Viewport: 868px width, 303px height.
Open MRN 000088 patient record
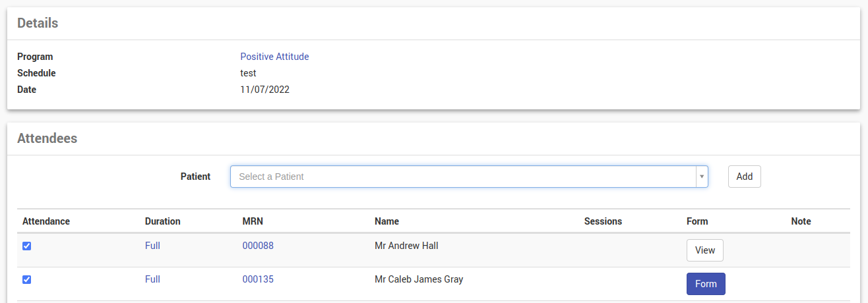click(x=258, y=246)
